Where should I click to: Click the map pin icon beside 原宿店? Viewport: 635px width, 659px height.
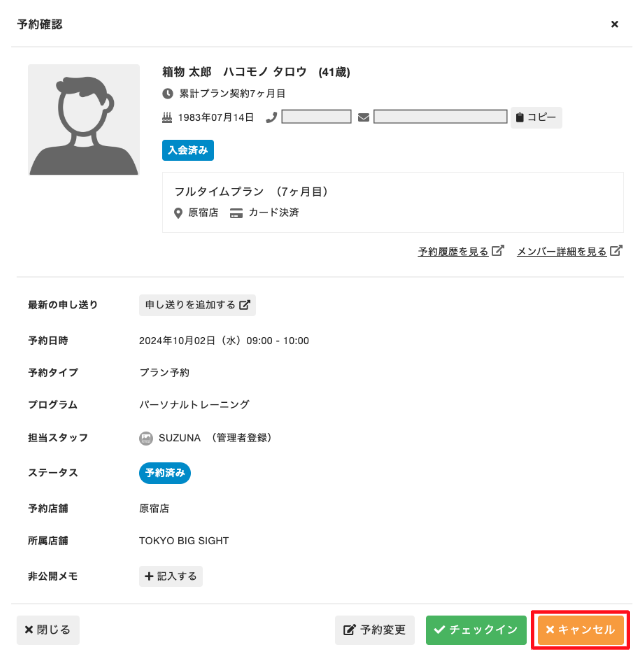coord(179,213)
